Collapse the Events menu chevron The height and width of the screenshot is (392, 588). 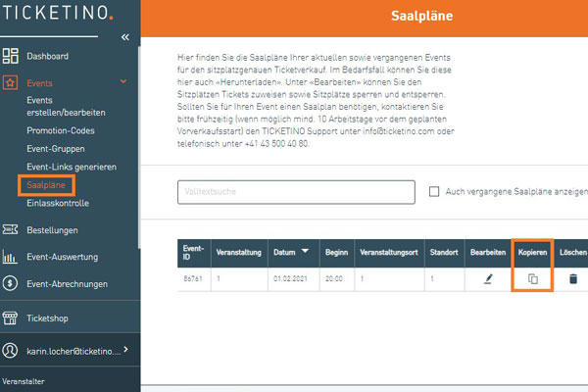point(122,84)
